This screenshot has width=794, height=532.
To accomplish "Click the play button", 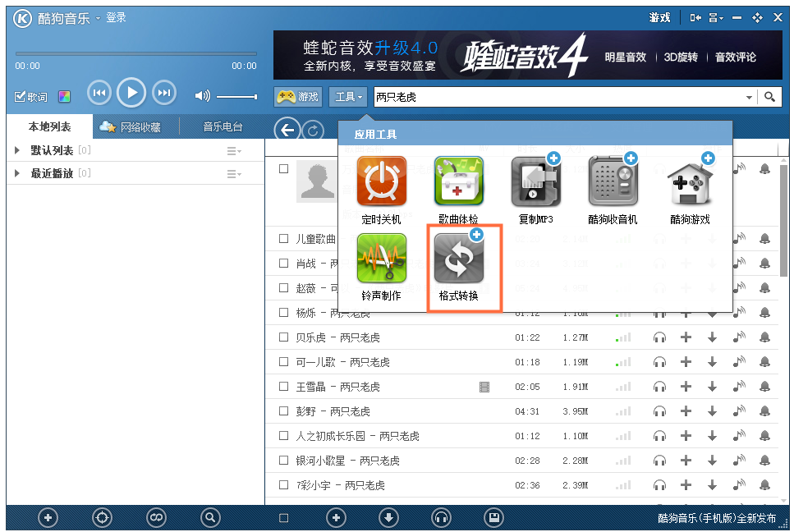I will [x=131, y=93].
